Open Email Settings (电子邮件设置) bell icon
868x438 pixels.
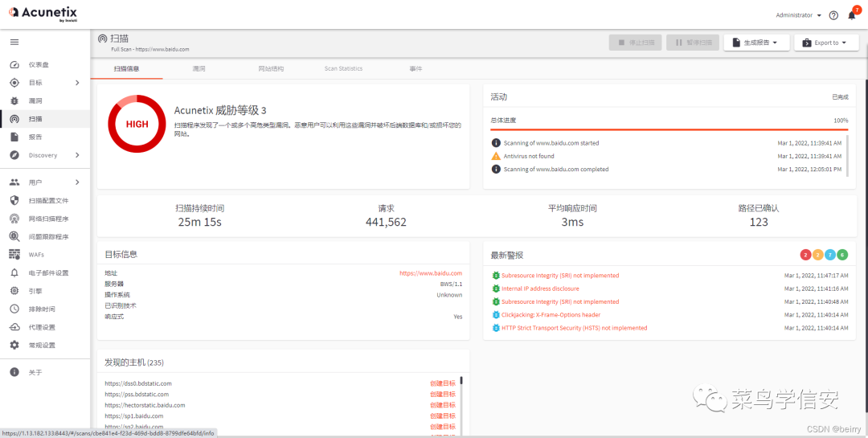tap(15, 273)
